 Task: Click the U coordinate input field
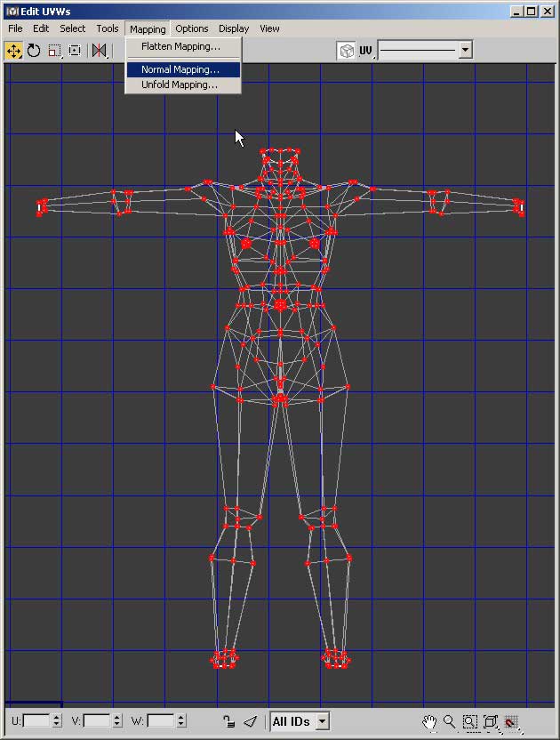36,721
